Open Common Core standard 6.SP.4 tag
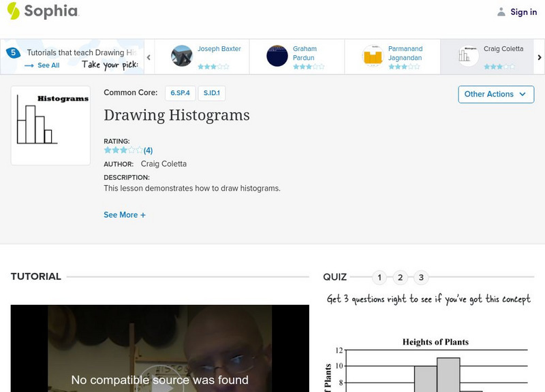545x392 pixels. pos(180,93)
